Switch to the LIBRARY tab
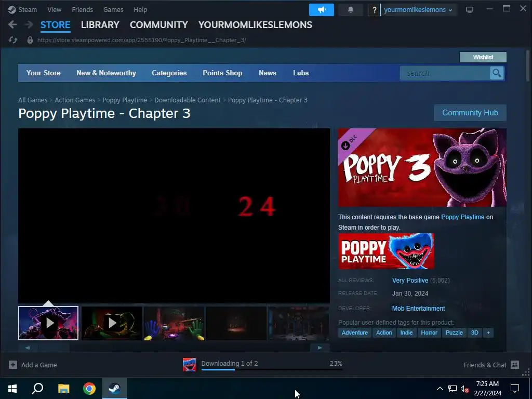Viewport: 532px width, 399px height. (100, 25)
